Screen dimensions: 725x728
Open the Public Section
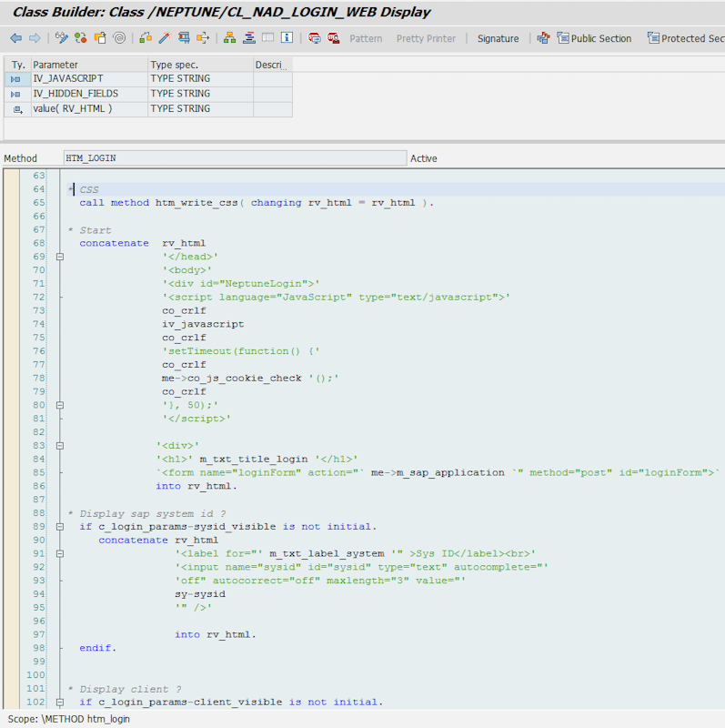pyautogui.click(x=594, y=38)
